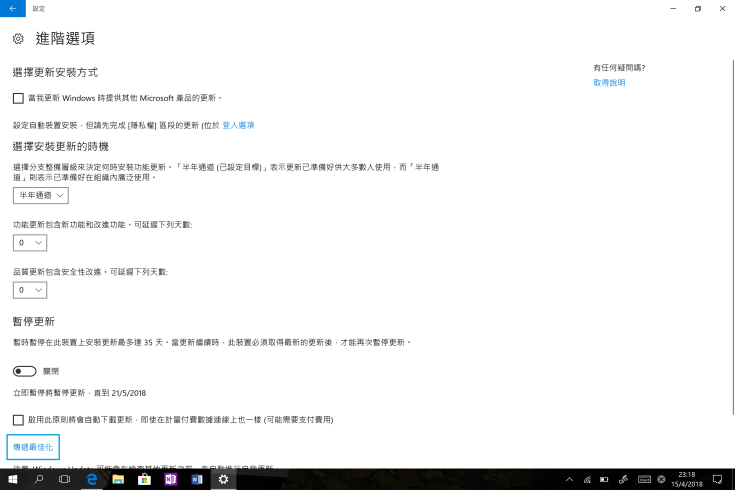The height and width of the screenshot is (490, 735).
Task: Expand the feature update deferral days dropdown
Action: click(x=30, y=243)
